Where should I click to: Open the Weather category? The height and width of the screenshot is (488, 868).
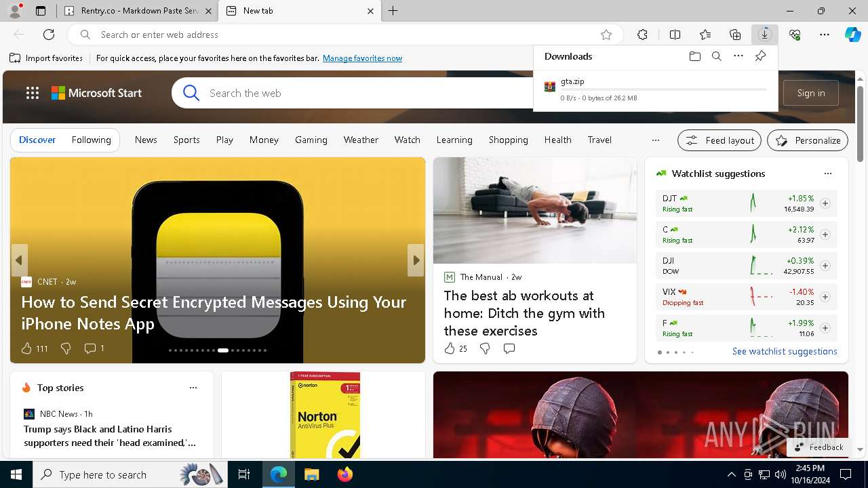(361, 140)
